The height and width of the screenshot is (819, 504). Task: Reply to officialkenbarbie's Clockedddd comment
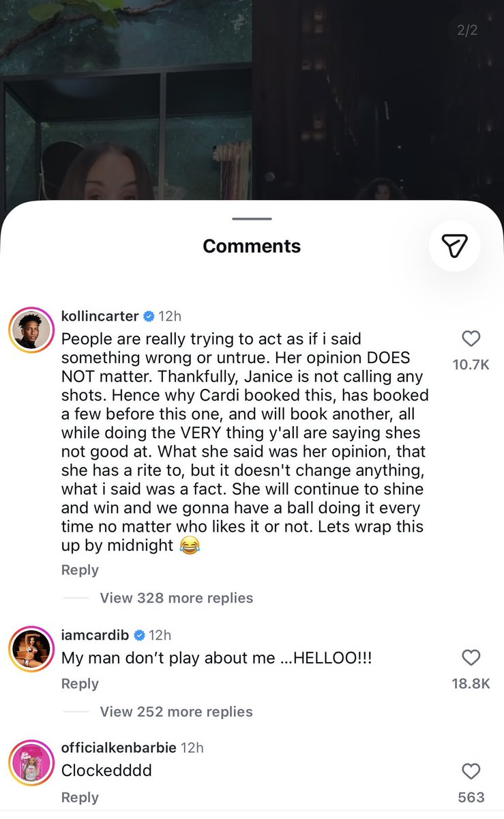(80, 797)
